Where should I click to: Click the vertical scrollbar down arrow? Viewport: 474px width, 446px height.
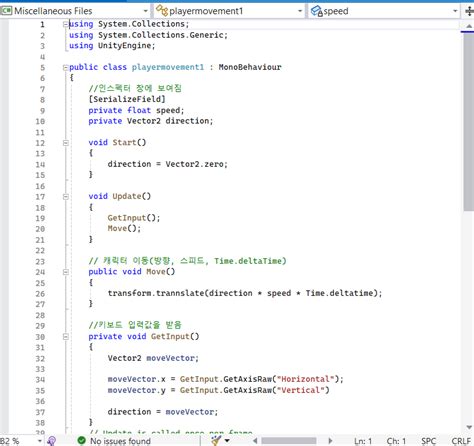coord(469,427)
